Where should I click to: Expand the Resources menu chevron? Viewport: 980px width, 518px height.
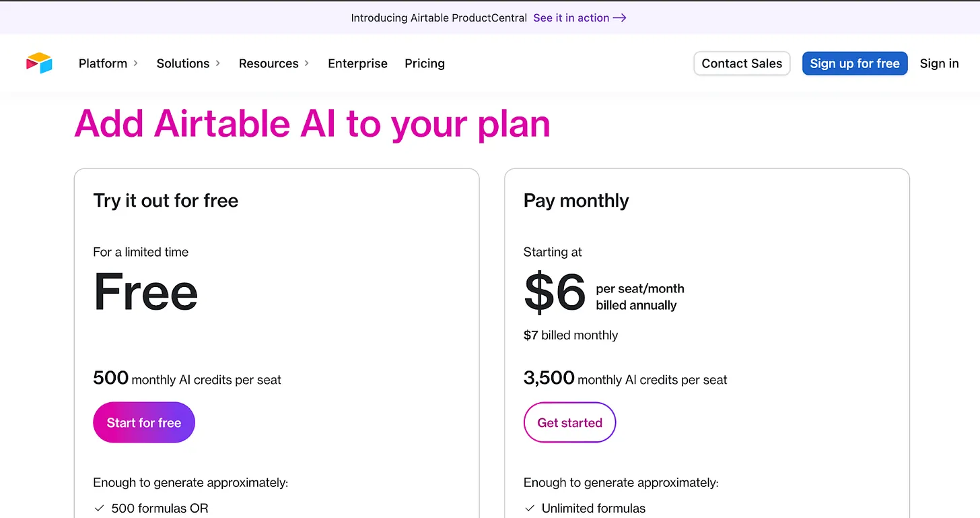pos(307,63)
